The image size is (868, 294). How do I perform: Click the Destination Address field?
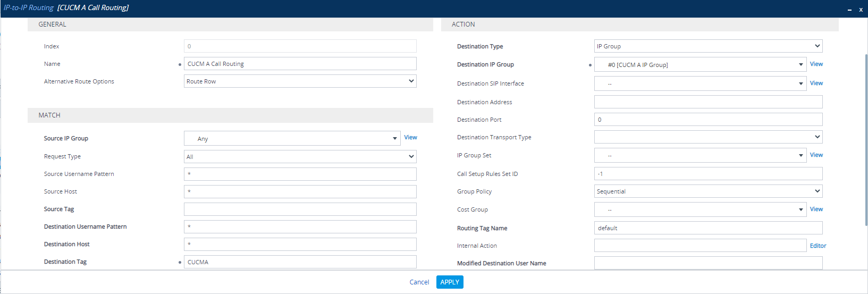pyautogui.click(x=708, y=102)
